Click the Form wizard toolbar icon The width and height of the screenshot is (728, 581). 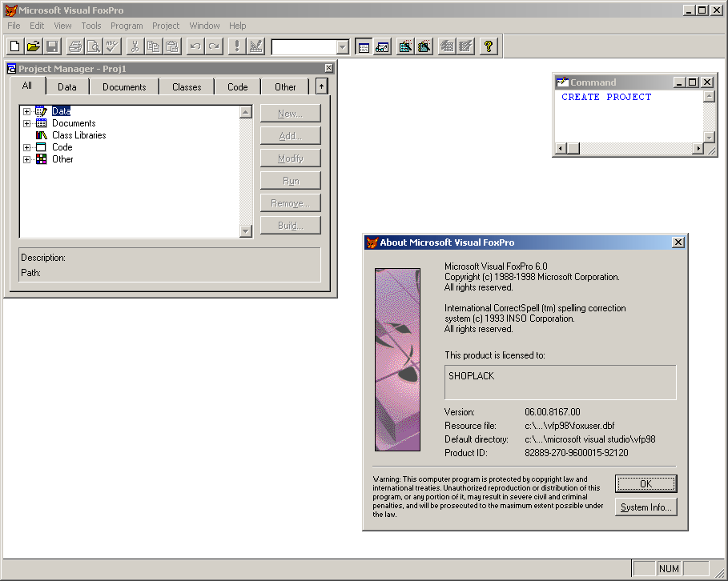point(405,46)
